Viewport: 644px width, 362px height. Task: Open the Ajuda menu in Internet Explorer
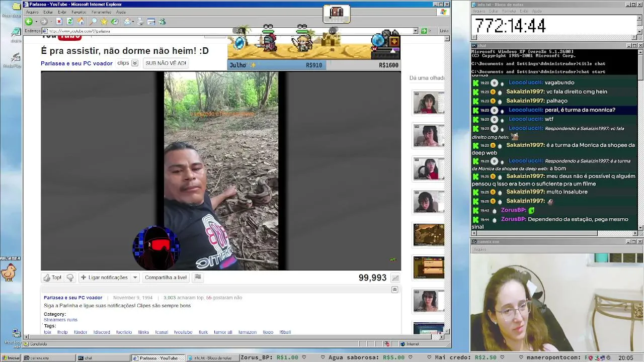coord(121,12)
